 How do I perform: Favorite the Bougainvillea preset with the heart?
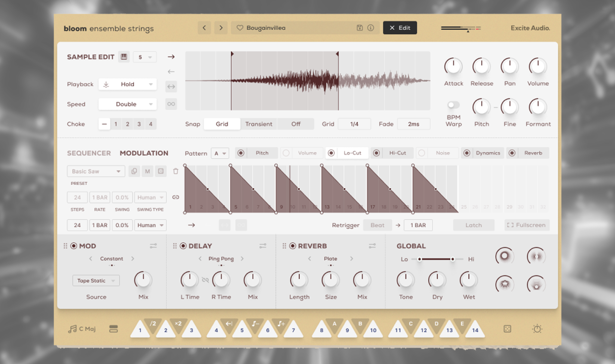[x=240, y=28]
